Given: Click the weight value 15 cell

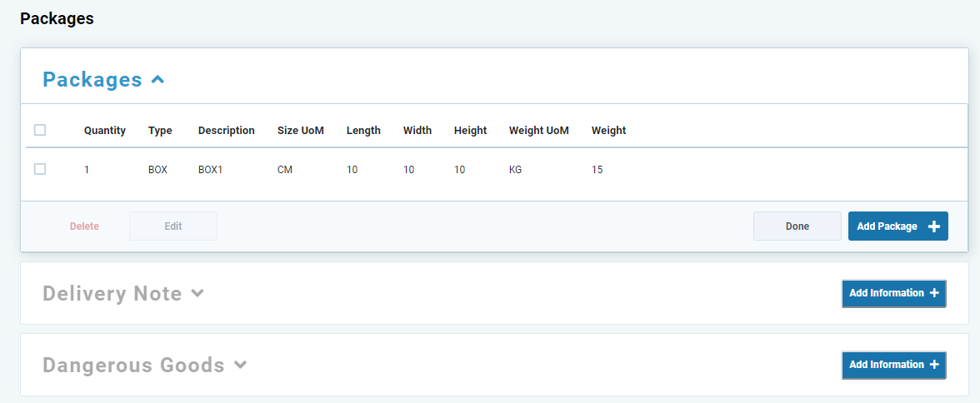Looking at the screenshot, I should point(597,170).
